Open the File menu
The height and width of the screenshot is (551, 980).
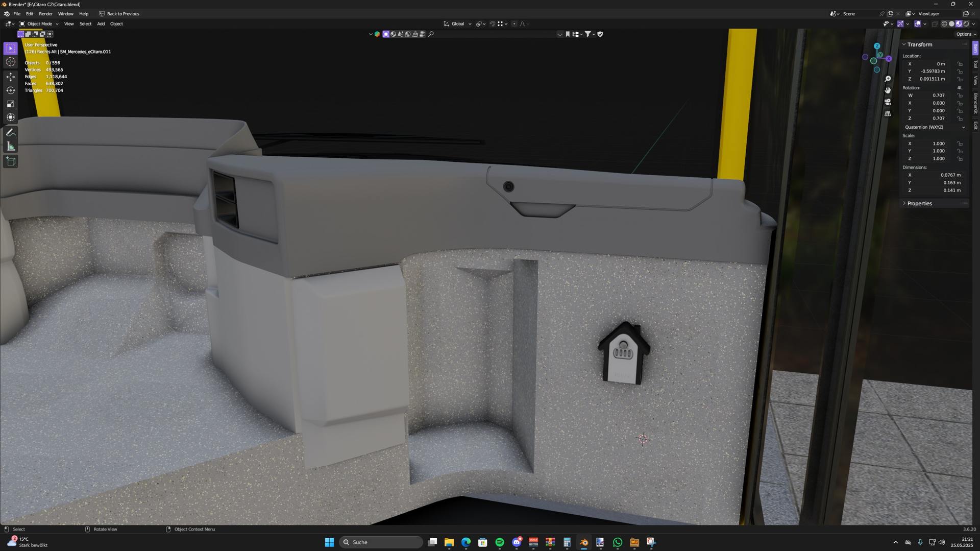click(17, 14)
